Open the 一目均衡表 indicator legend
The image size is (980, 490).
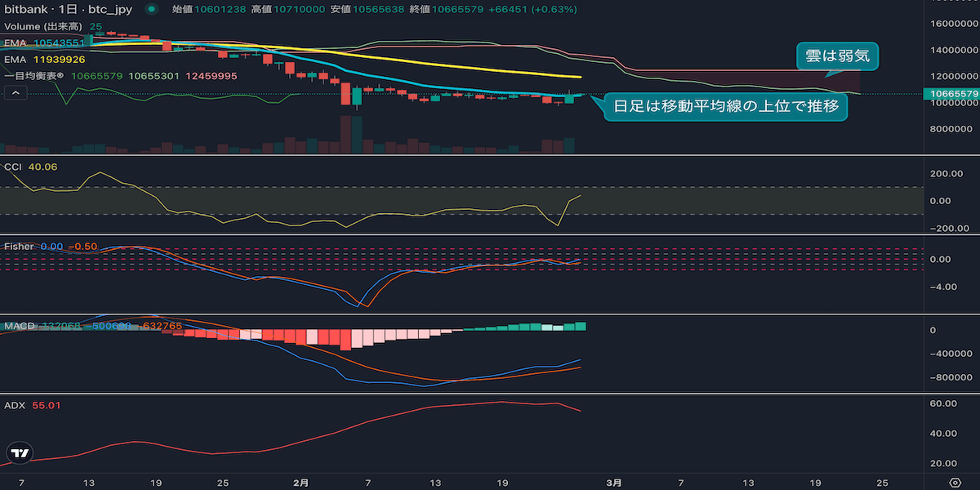pos(37,76)
